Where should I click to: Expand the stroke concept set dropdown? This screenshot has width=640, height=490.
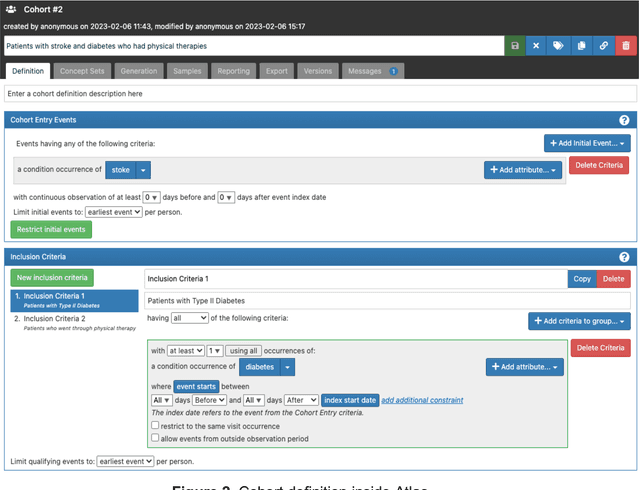tap(143, 170)
